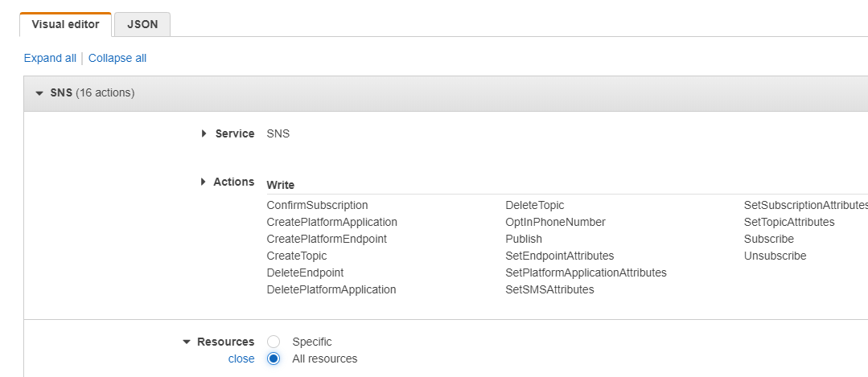This screenshot has width=868, height=377.
Task: Expand the Service row triangle
Action: 204,133
